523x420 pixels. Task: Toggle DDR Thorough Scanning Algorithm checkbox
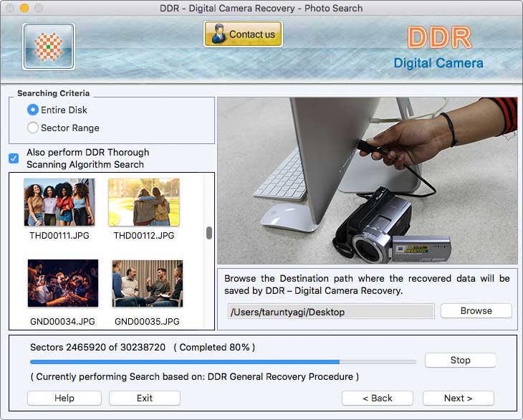[x=14, y=158]
